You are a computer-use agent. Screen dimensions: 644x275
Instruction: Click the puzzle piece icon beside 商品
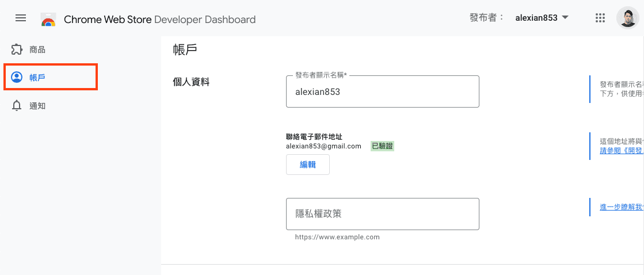tap(17, 49)
